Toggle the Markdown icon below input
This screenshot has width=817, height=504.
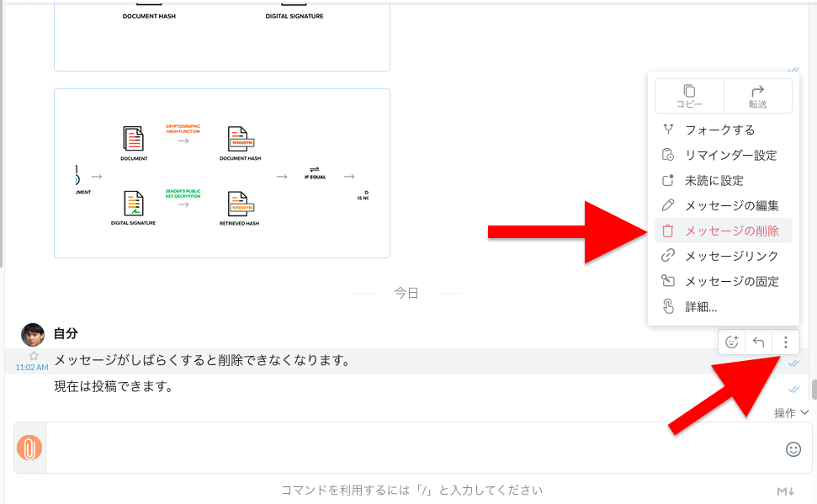[785, 491]
